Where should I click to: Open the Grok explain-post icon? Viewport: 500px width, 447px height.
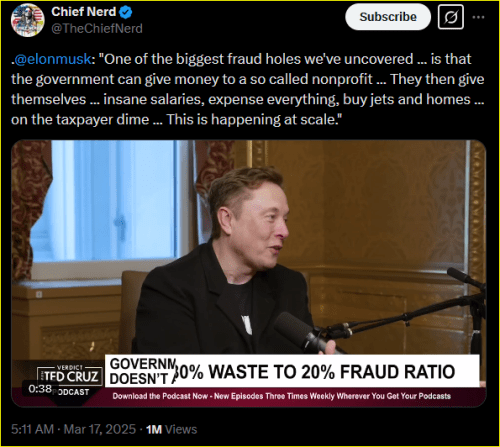451,17
